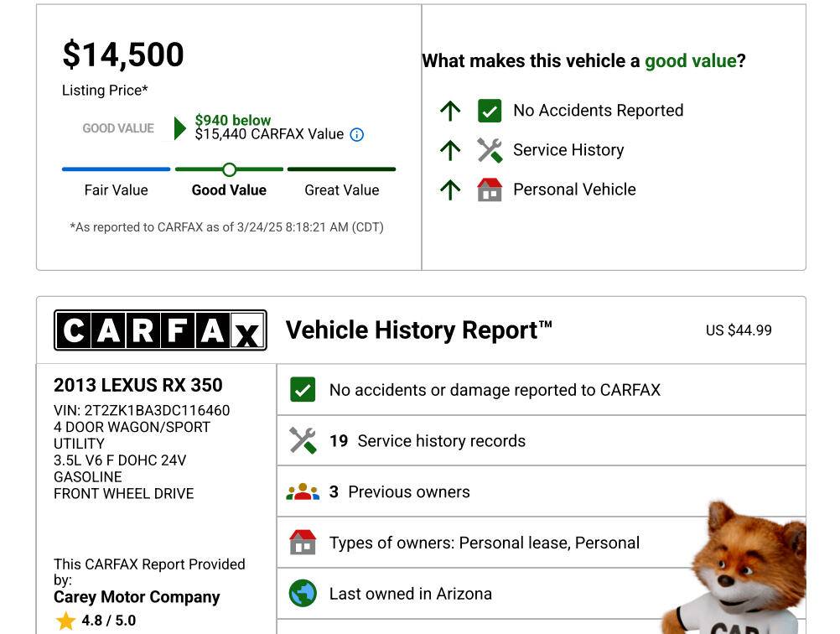Click the green checkmark beside No Accidents Reported
The height and width of the screenshot is (634, 840).
[x=490, y=111]
